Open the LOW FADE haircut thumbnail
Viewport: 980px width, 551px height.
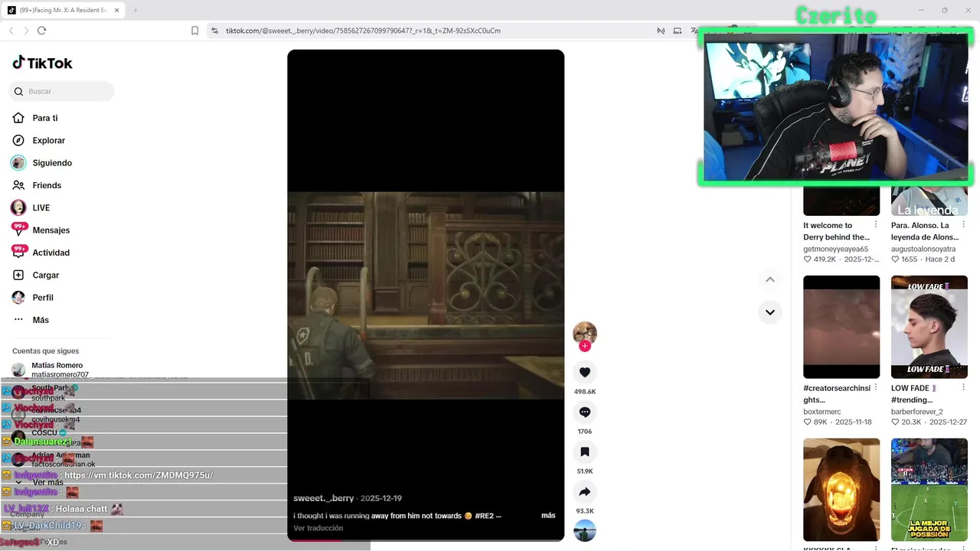coord(929,327)
